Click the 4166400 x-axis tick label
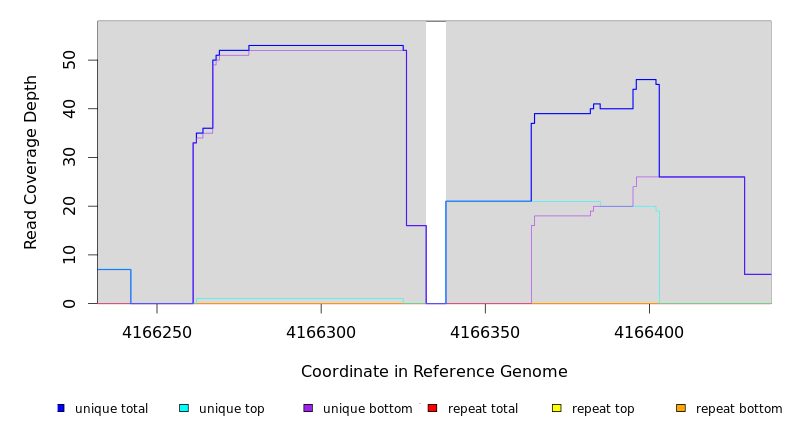This screenshot has width=792, height=432. tap(649, 332)
